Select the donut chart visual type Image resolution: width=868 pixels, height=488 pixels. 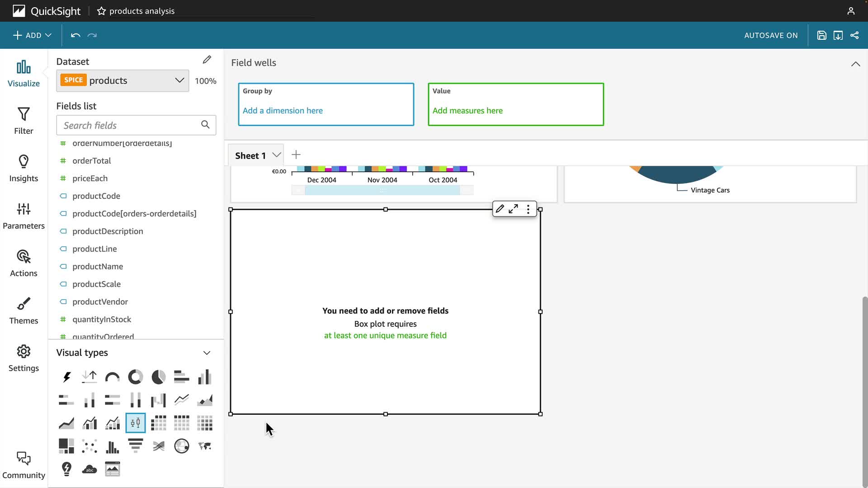(x=135, y=377)
